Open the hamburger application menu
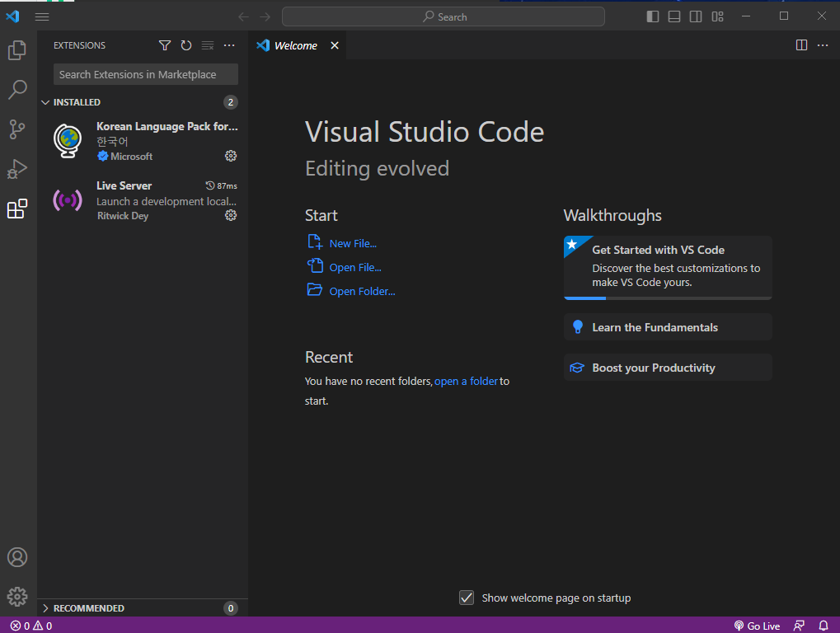This screenshot has width=840, height=633. tap(42, 16)
